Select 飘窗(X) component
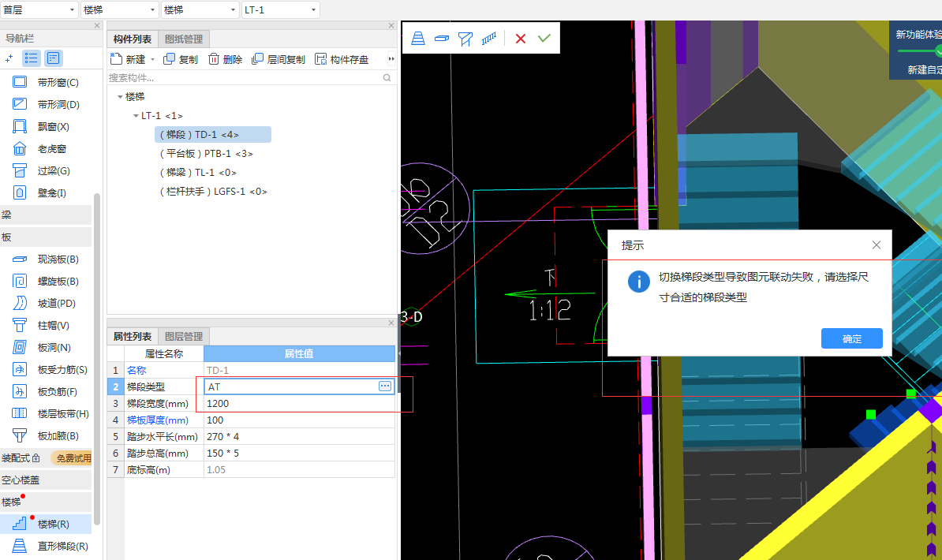Screen dimensions: 942x560 click(x=41, y=127)
